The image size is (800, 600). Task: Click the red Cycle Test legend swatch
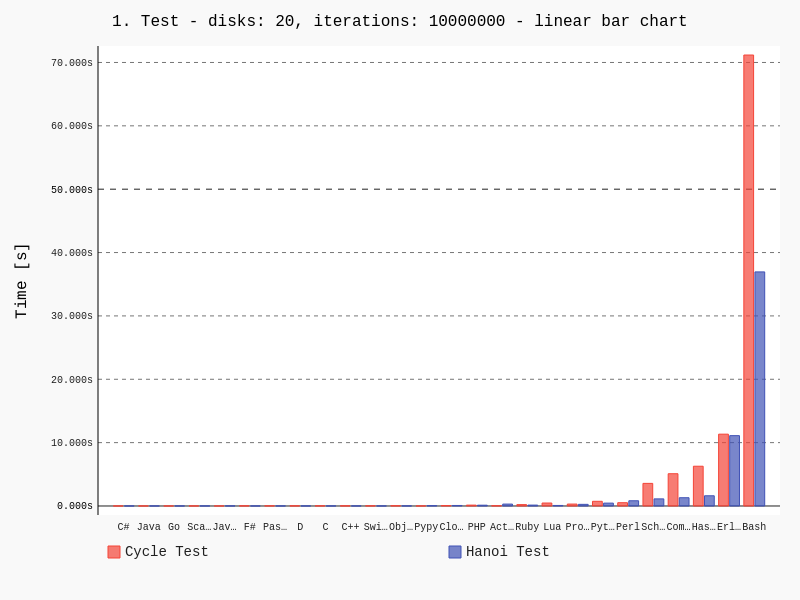coord(114,552)
